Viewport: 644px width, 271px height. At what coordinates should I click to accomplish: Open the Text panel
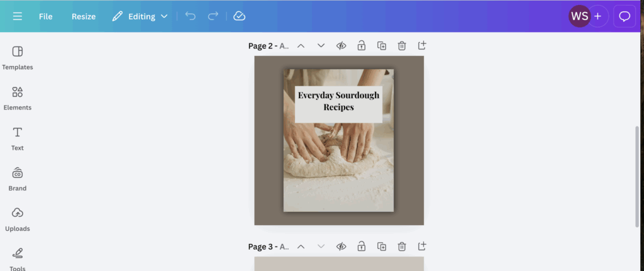tap(17, 139)
